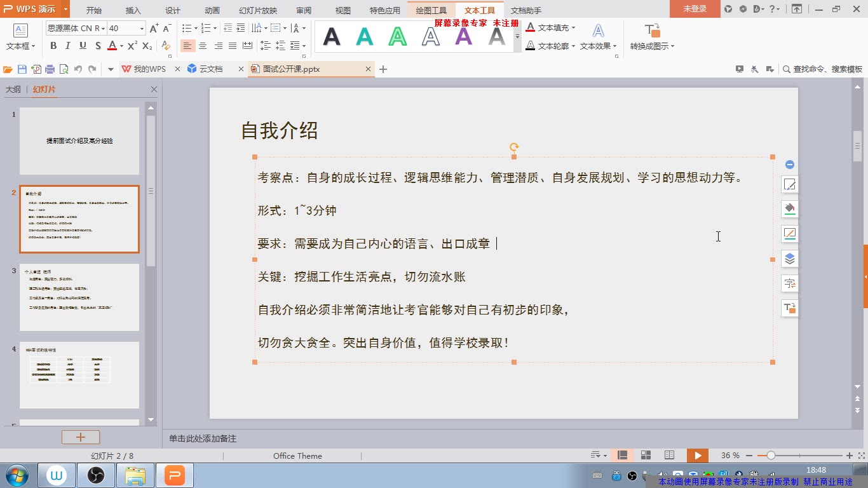This screenshot has width=868, height=488.
Task: Open the 幻灯片放映 ribbon tab
Action: tap(258, 10)
